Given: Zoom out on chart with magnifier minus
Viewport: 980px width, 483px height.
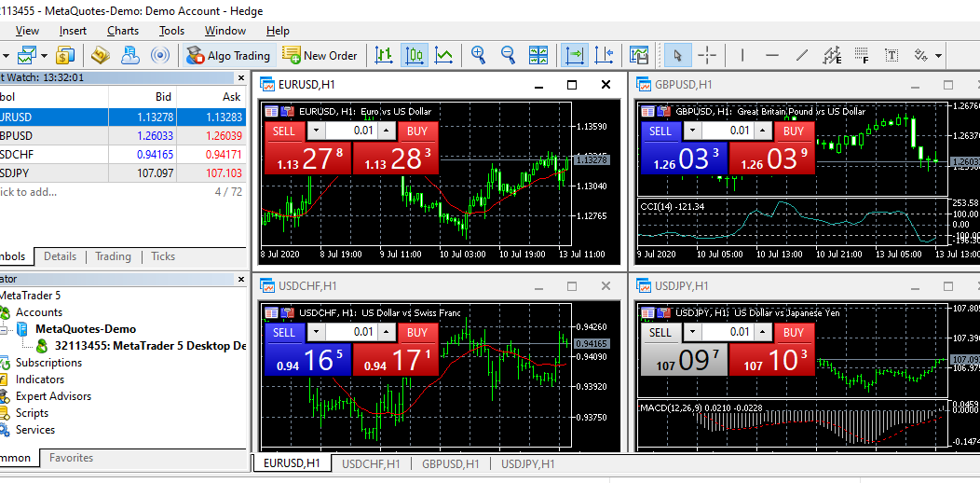Looking at the screenshot, I should (x=508, y=56).
